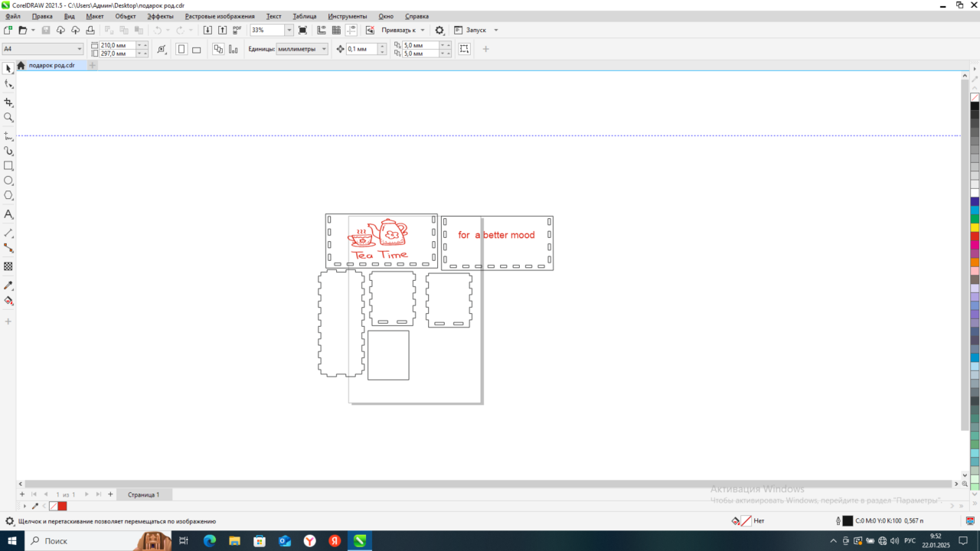The height and width of the screenshot is (551, 980).
Task: Select the Pick (arrow) tool
Action: 8,69
